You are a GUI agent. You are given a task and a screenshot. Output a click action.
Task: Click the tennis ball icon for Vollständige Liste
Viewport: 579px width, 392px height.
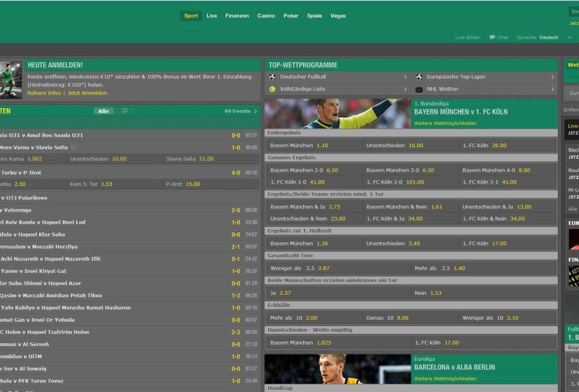[273, 90]
